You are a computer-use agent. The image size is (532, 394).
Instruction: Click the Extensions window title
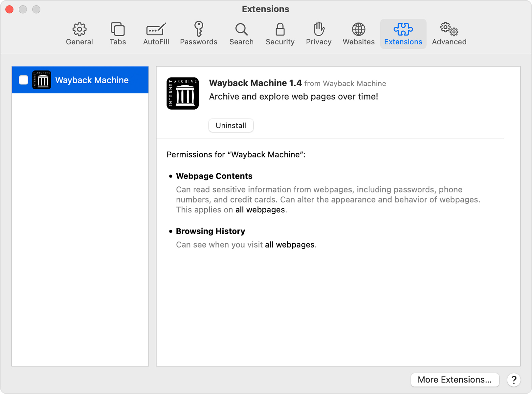pos(266,9)
